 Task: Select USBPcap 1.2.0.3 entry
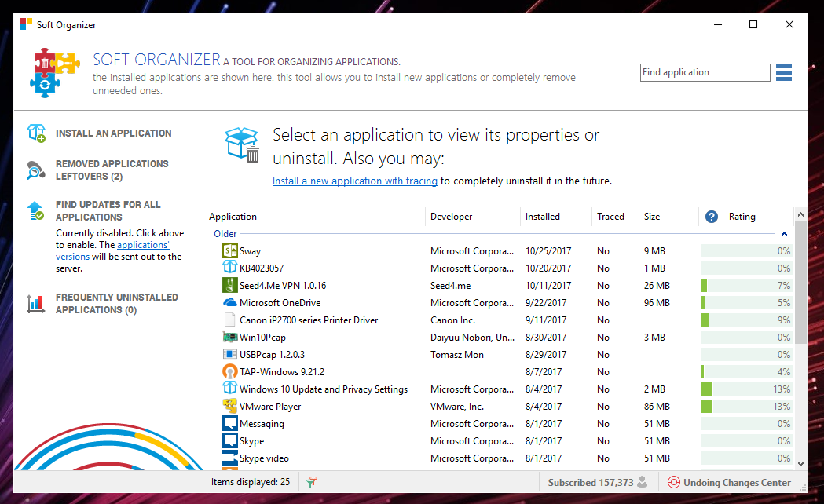coord(273,355)
